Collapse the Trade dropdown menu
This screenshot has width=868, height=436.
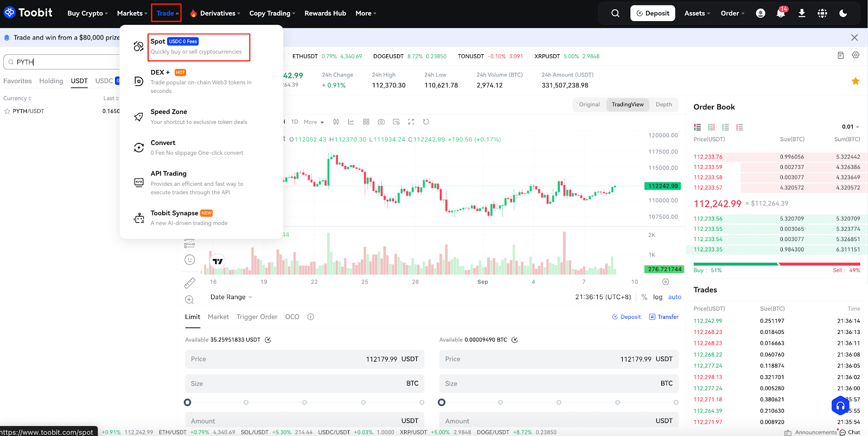[x=167, y=13]
